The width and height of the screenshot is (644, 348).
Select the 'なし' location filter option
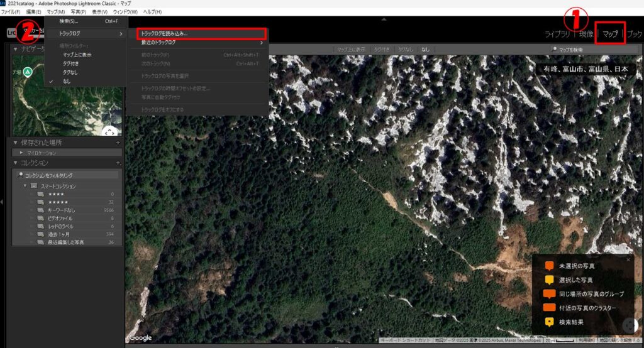(x=67, y=81)
